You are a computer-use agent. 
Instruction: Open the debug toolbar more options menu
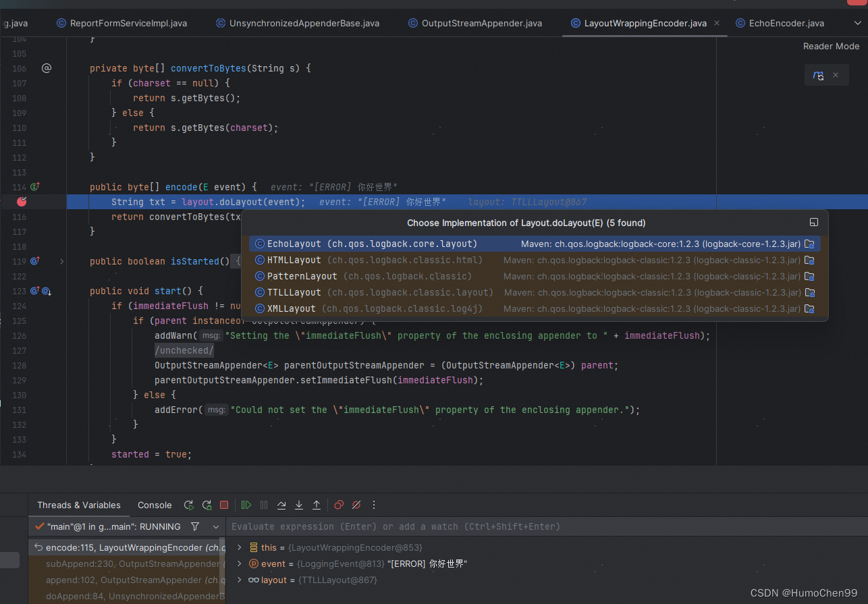(x=374, y=505)
